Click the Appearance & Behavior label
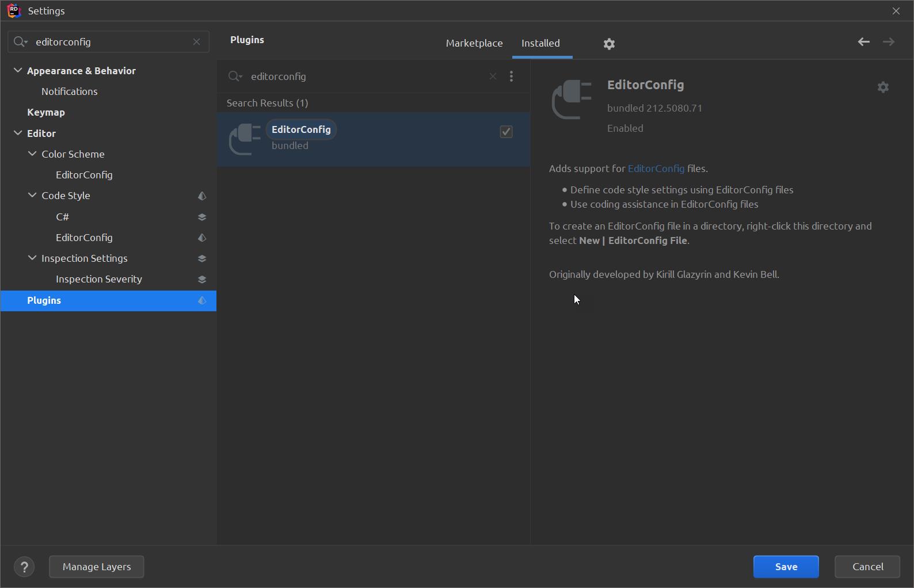The height and width of the screenshot is (588, 914). tap(81, 71)
